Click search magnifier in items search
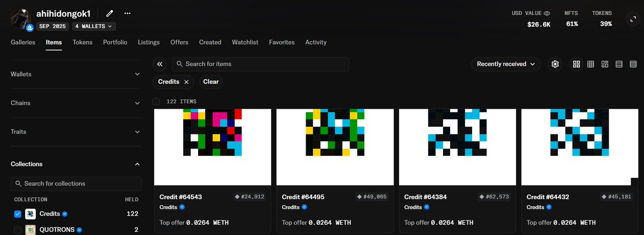Screen dimensions: 644x235 pyautogui.click(x=179, y=64)
